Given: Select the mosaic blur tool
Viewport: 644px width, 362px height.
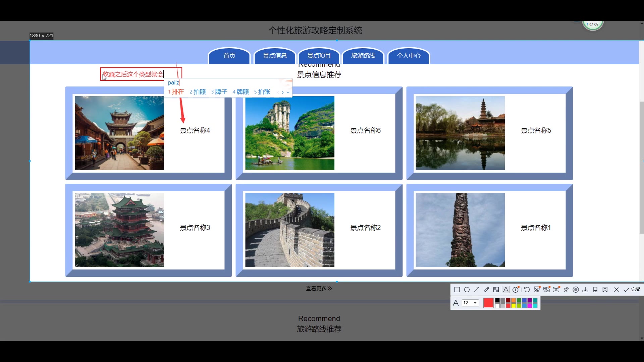Looking at the screenshot, I should point(496,290).
